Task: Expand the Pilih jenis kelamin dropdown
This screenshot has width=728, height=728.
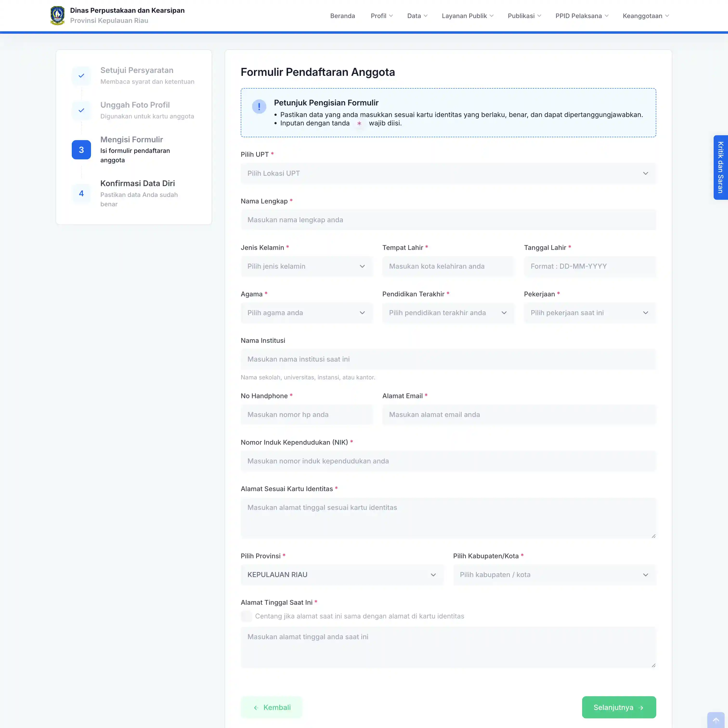Action: [x=306, y=266]
